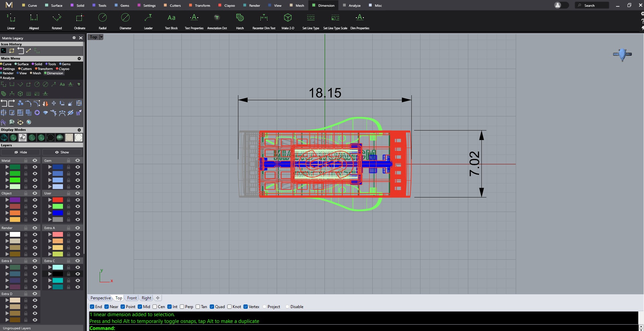Enable the Cen osnap checkbox

pos(155,307)
